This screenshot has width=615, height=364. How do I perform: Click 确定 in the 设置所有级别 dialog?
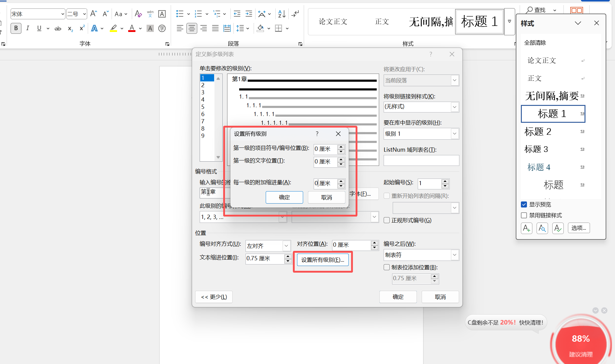tap(284, 197)
